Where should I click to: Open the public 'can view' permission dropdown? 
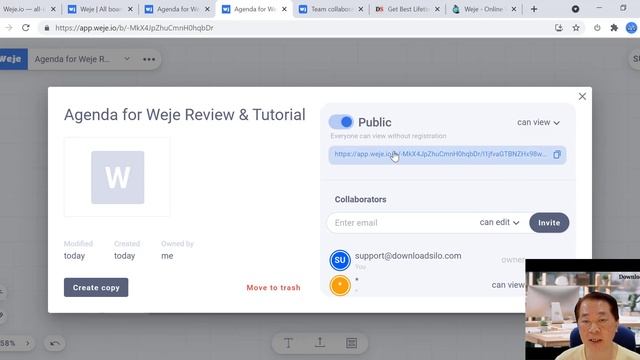click(538, 122)
